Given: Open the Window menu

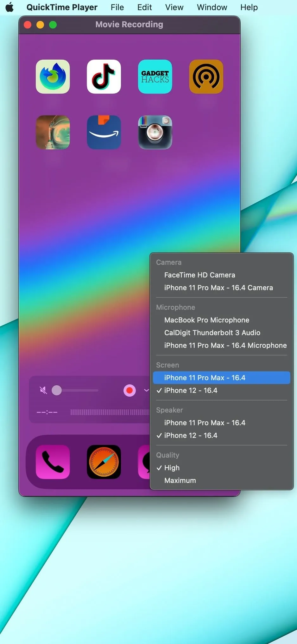Looking at the screenshot, I should [212, 7].
